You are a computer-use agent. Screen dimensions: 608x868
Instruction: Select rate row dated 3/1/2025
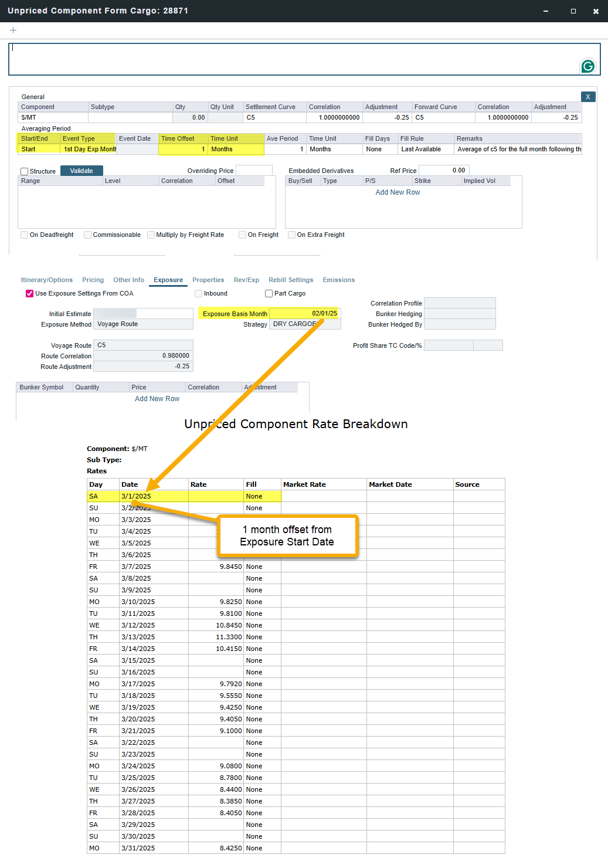295,496
